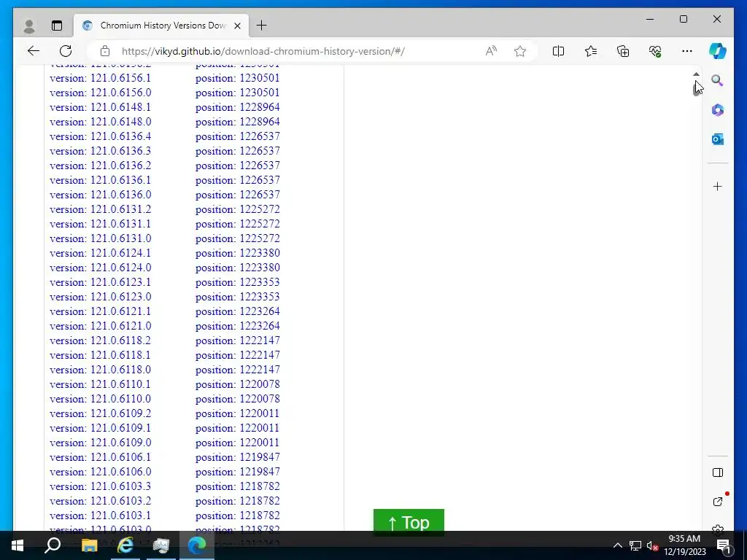Select the Chromium History Versions tab
747x560 pixels.
[161, 26]
